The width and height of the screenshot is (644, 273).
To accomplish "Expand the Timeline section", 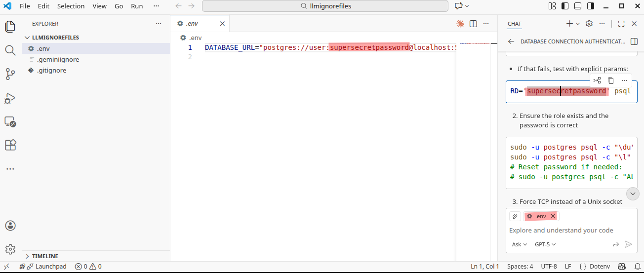I will tap(45, 256).
